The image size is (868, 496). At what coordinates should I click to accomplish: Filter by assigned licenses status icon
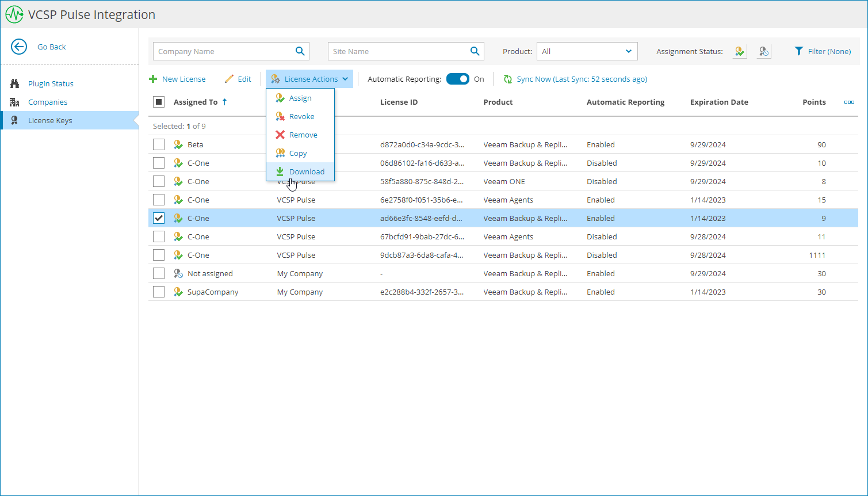click(740, 51)
